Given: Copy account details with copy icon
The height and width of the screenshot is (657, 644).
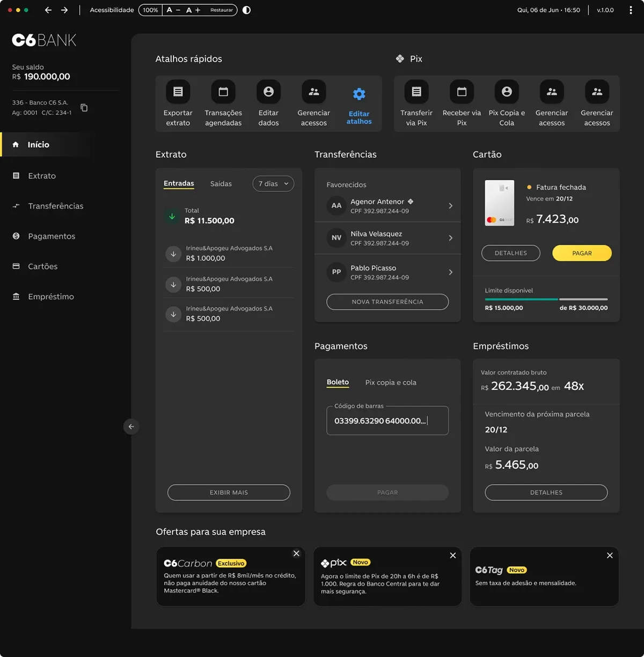Looking at the screenshot, I should pos(84,108).
